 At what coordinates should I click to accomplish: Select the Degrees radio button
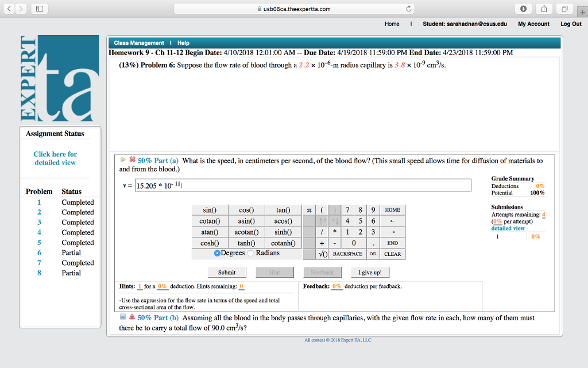[218, 254]
